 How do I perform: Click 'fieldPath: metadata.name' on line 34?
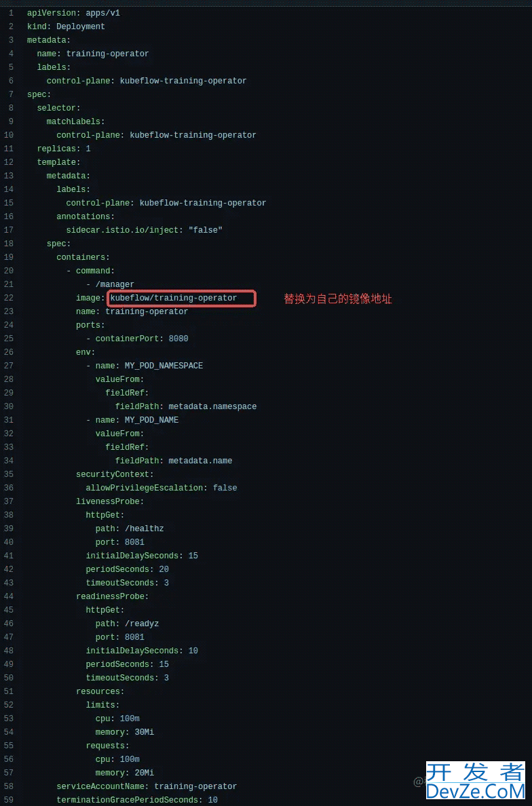point(174,461)
